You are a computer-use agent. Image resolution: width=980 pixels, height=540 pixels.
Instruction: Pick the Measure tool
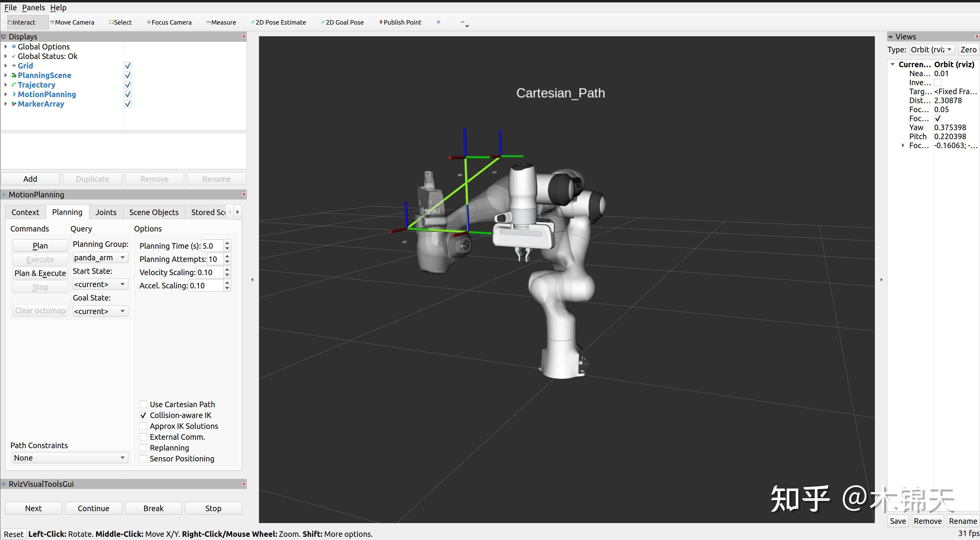(221, 22)
